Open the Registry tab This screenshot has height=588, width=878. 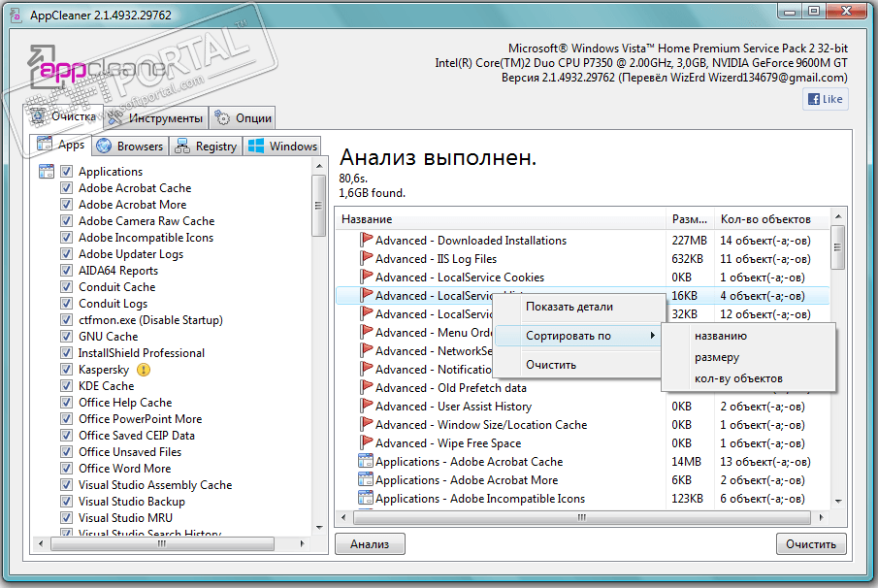click(206, 147)
